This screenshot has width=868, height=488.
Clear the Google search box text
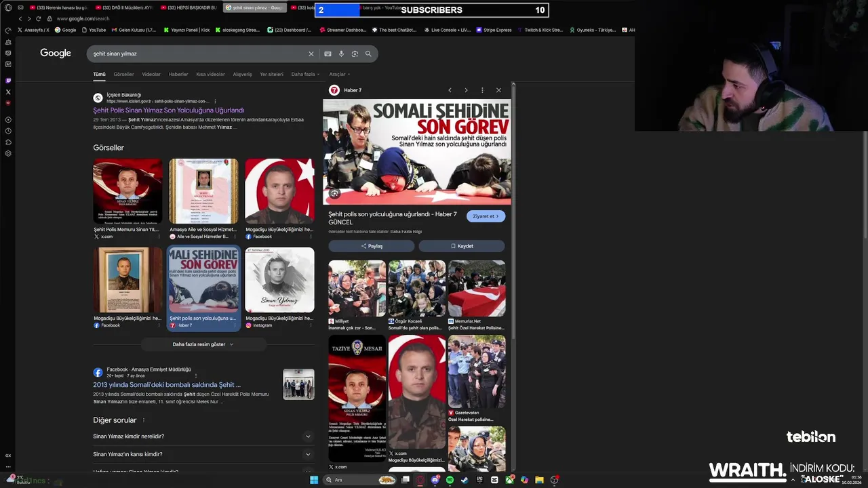(311, 54)
